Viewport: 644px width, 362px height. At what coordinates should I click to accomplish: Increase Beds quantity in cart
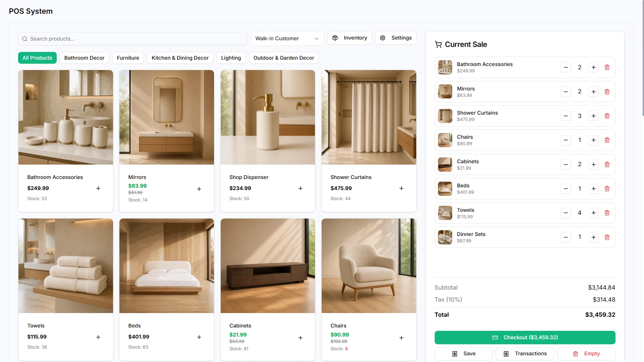594,189
